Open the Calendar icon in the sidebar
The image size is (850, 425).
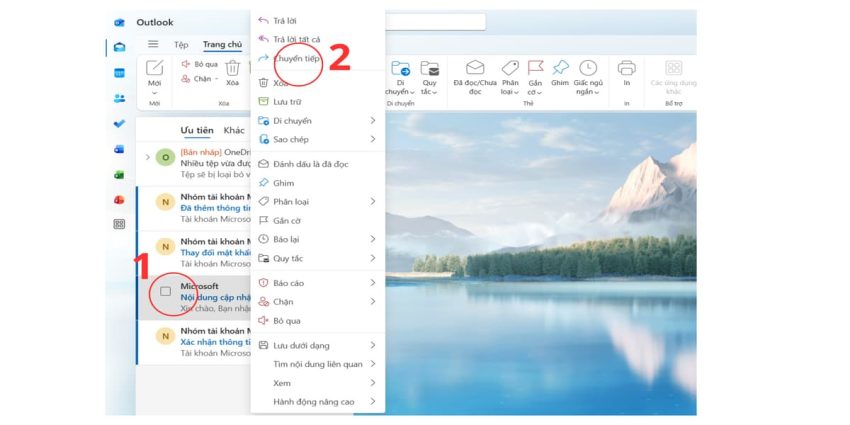tap(119, 73)
